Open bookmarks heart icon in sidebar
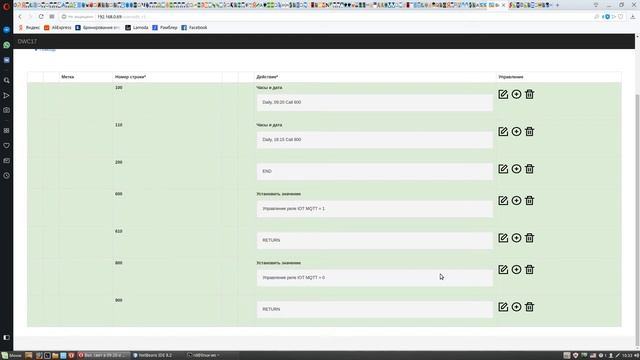The image size is (640, 360). [7, 146]
